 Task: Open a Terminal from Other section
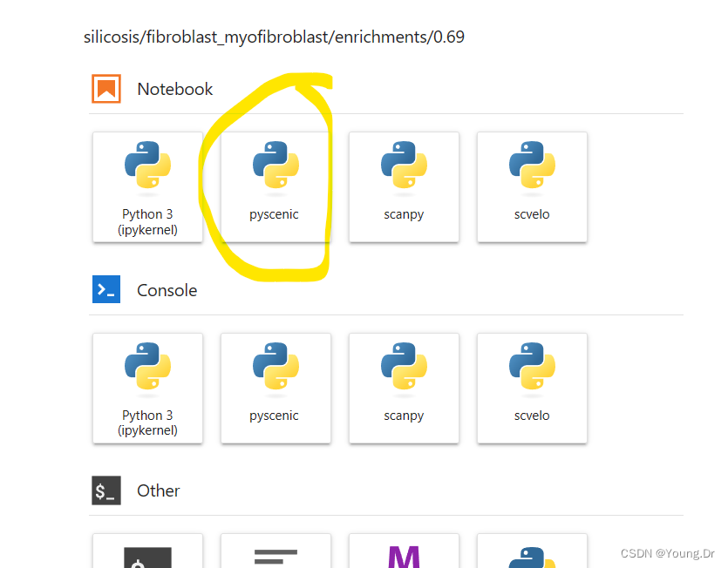click(x=147, y=551)
